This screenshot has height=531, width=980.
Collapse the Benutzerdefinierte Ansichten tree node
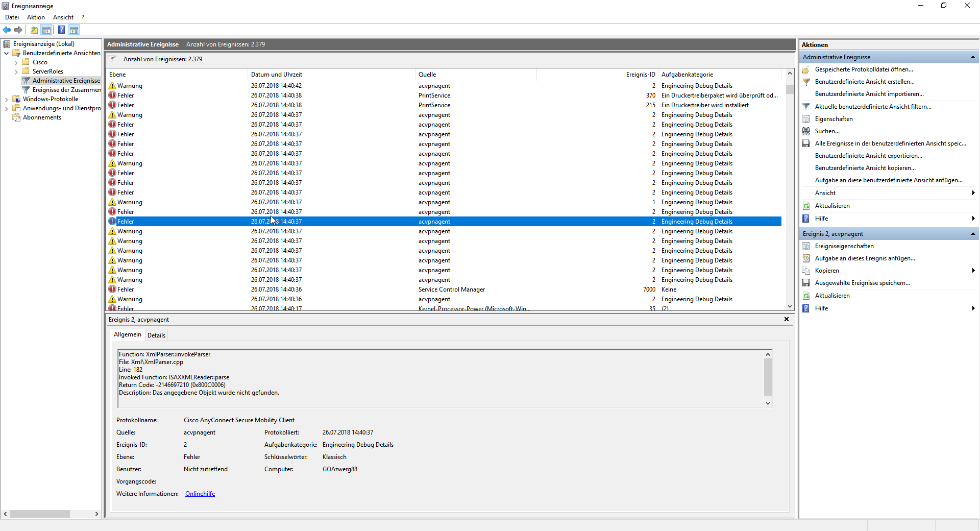pyautogui.click(x=6, y=53)
